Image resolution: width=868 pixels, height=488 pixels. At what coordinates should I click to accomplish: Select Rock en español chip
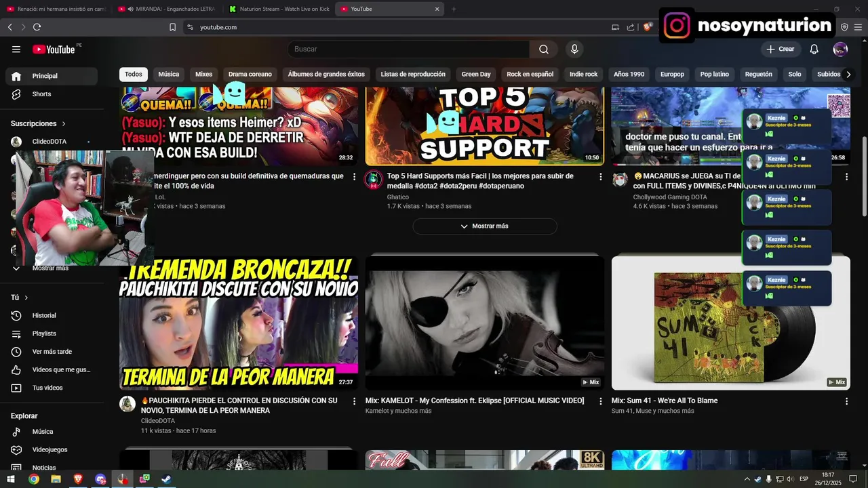coord(530,75)
